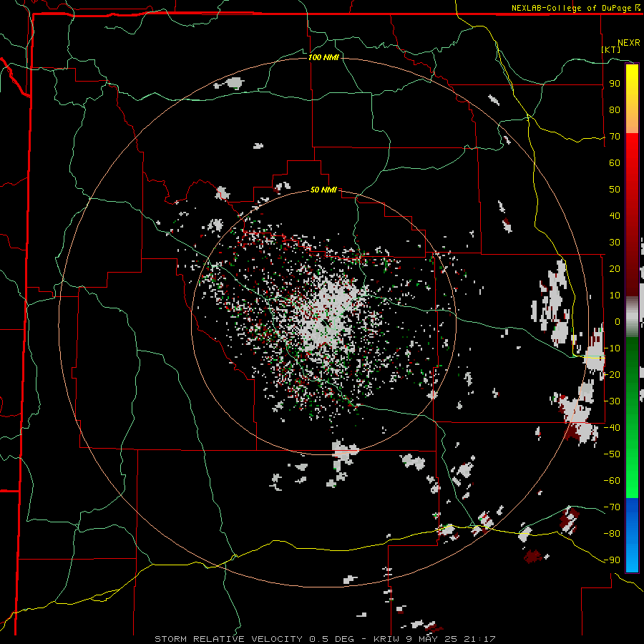This screenshot has width=644, height=644.
Task: Pick the blue segment of the color bar
Action: point(632,535)
